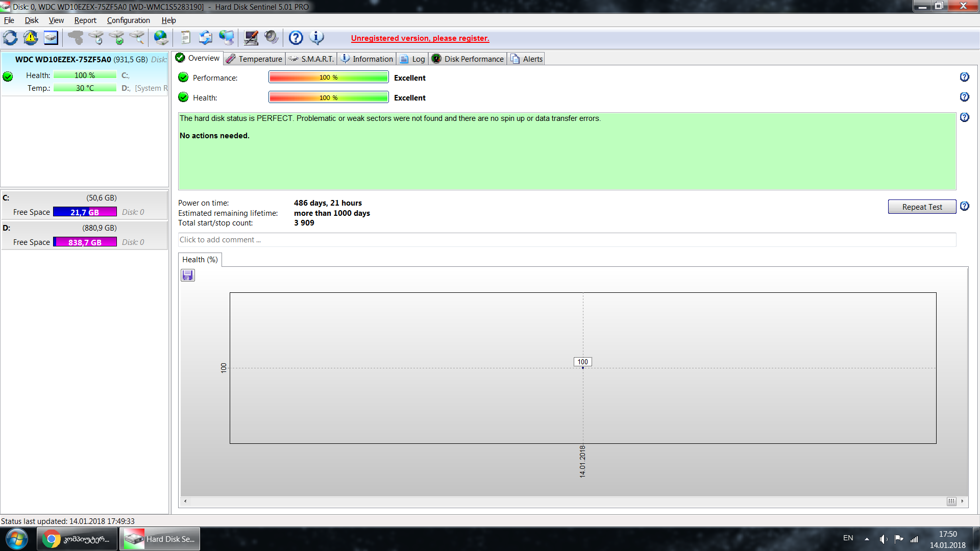Click the refresh with warning triangle icon
This screenshot has width=980, height=551.
tap(31, 38)
